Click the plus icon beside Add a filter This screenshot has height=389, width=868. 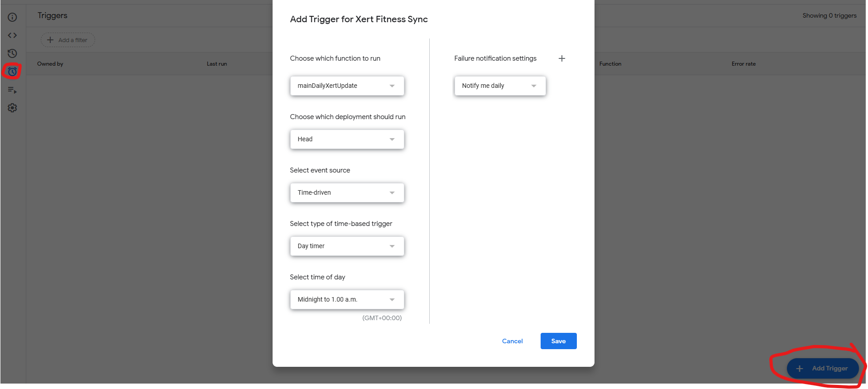[x=50, y=40]
